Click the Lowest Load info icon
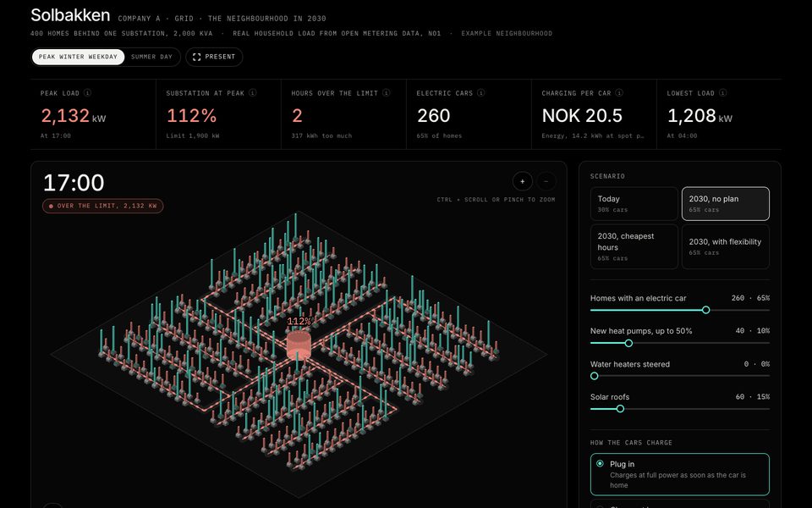The image size is (812, 508). click(722, 93)
